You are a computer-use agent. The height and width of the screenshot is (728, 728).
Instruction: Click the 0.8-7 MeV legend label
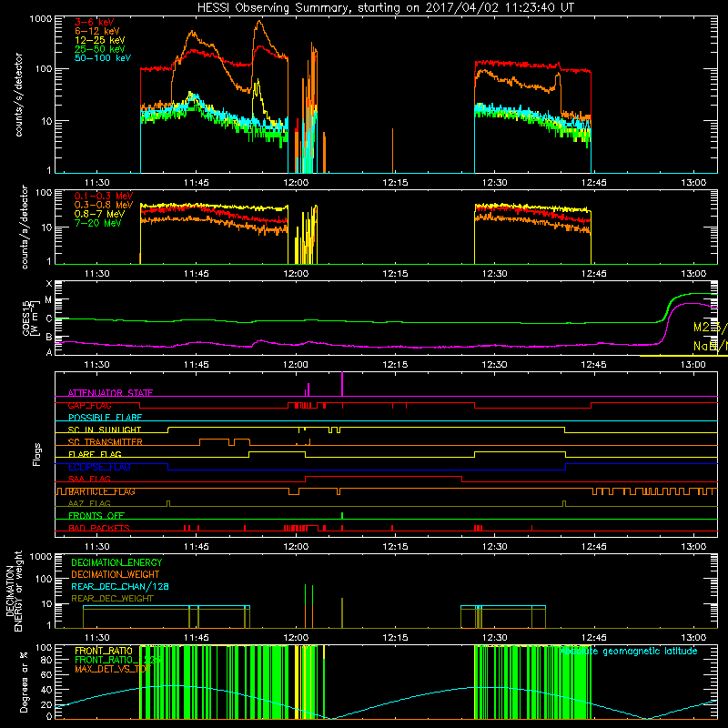[99, 214]
